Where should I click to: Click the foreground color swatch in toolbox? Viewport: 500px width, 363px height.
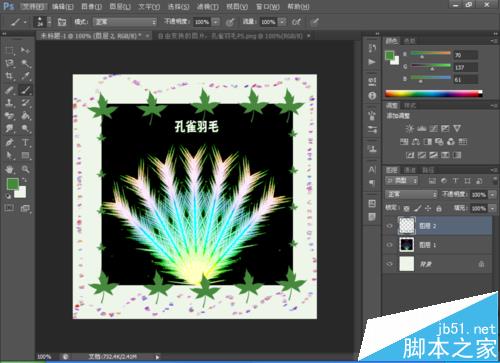click(x=13, y=184)
